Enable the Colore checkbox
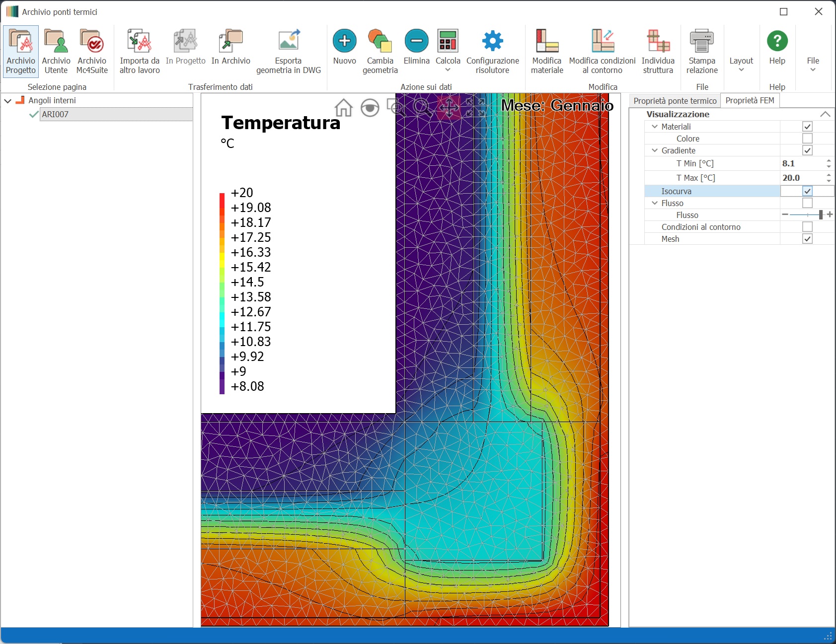 [x=807, y=139]
